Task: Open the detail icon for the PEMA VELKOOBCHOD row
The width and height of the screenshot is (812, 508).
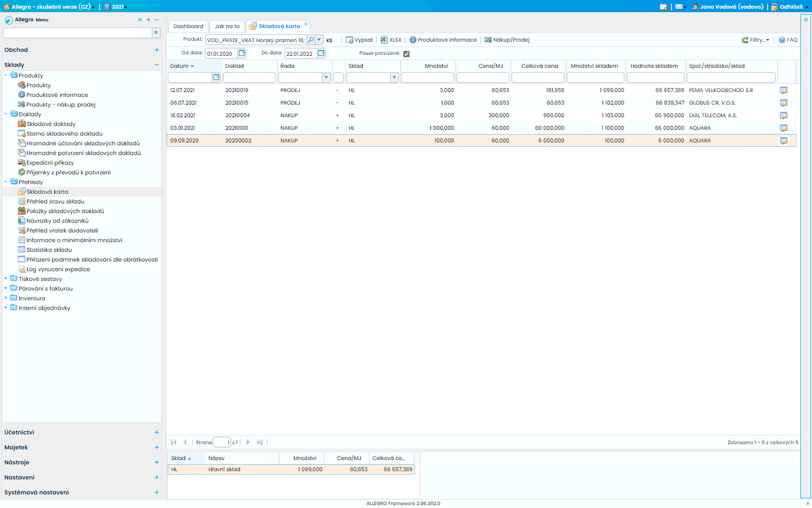Action: 783,90
